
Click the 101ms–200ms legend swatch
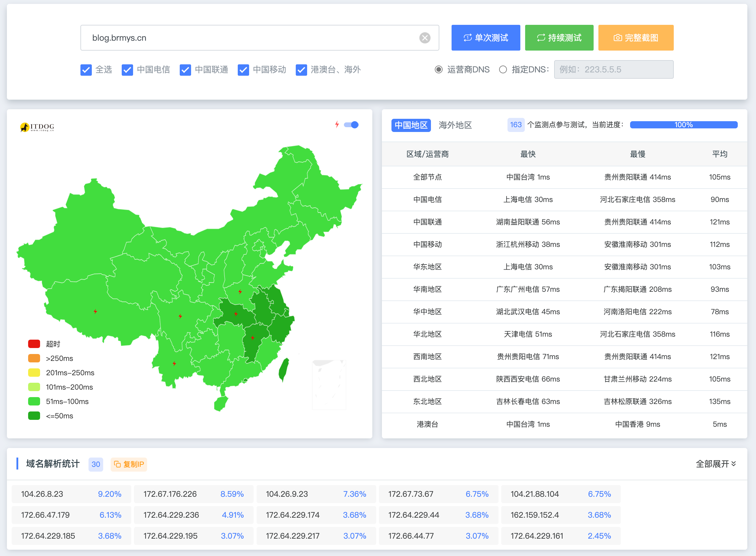tap(34, 387)
